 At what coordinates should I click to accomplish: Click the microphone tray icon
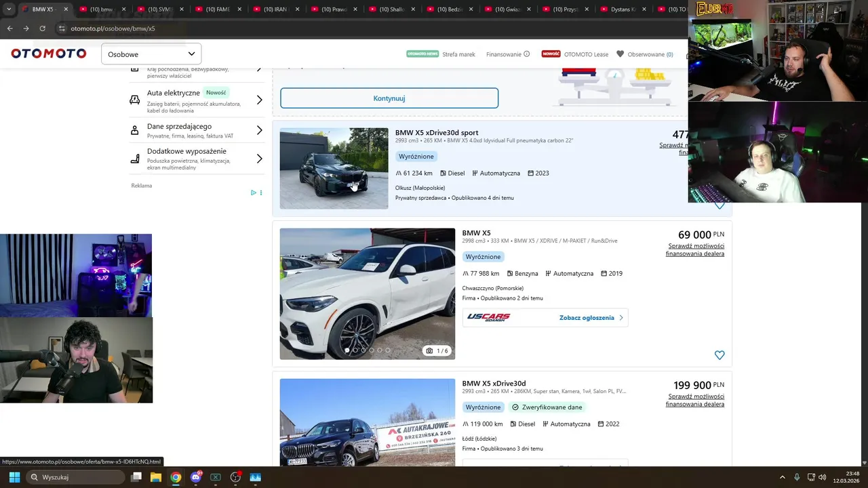pyautogui.click(x=797, y=477)
